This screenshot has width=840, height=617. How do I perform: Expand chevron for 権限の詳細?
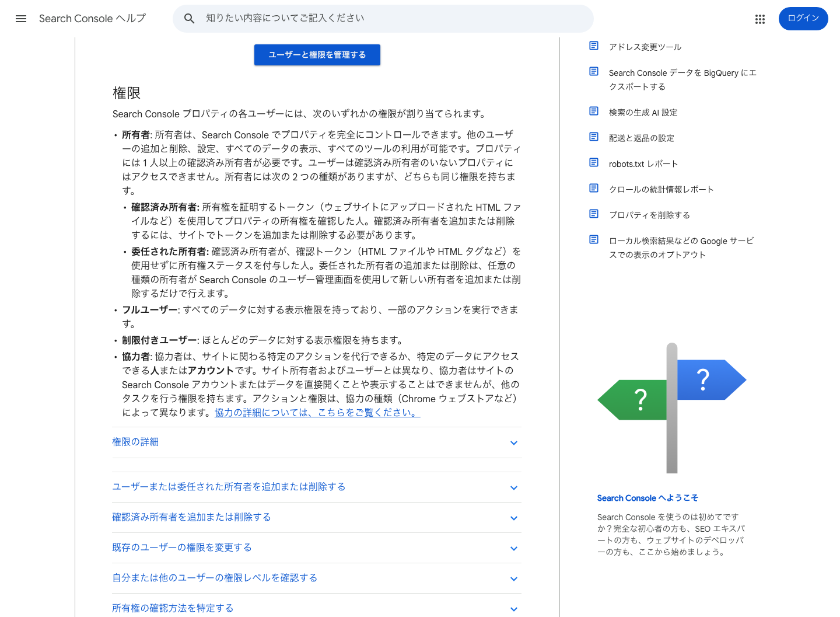coord(514,443)
